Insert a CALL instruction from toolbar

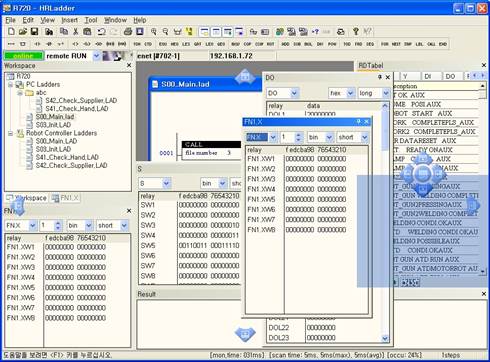point(431,44)
